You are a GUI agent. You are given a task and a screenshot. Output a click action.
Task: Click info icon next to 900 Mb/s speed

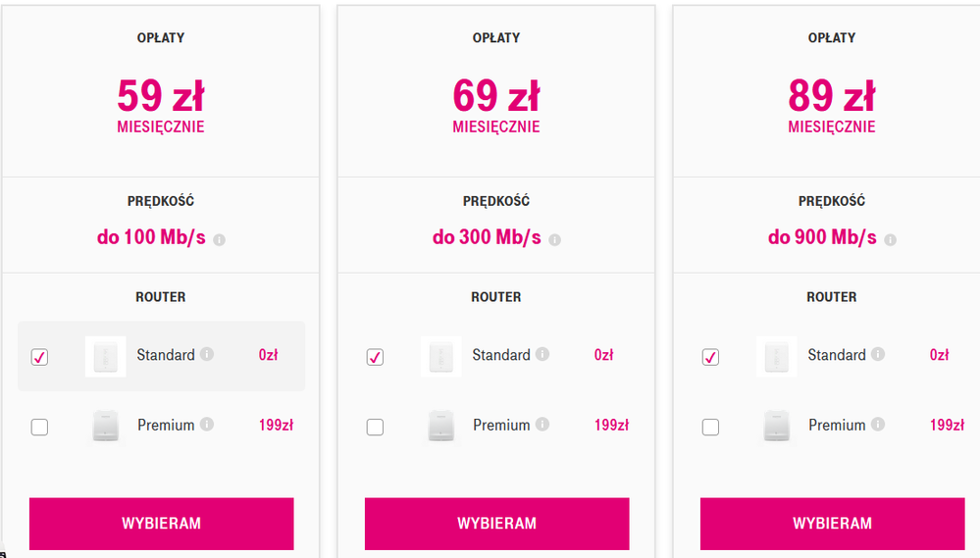click(890, 239)
